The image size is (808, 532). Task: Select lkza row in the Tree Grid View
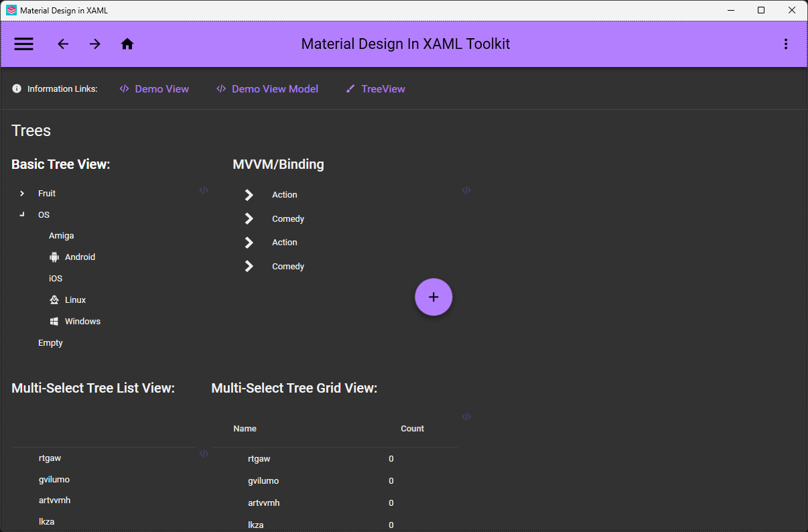point(335,525)
